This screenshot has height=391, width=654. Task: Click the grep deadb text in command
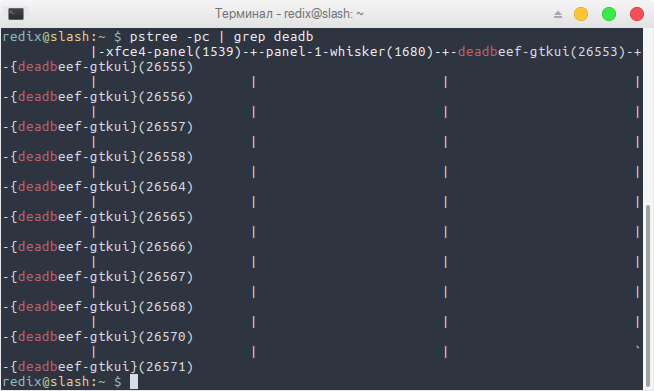(273, 37)
